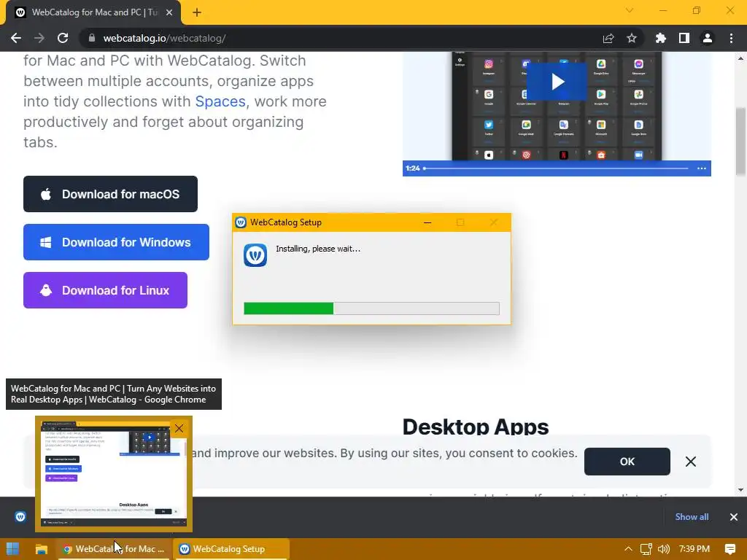Screen dimensions: 747x560
Task: Click the installer progress bar
Action: coord(371,308)
